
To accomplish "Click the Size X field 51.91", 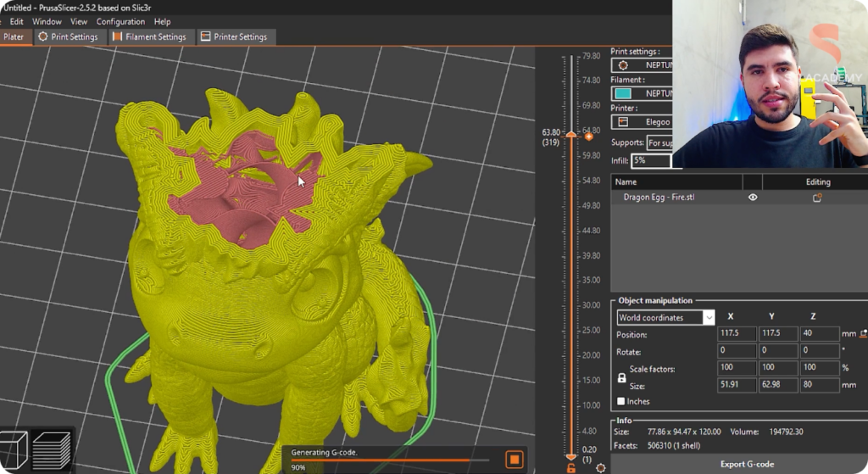I will [737, 385].
